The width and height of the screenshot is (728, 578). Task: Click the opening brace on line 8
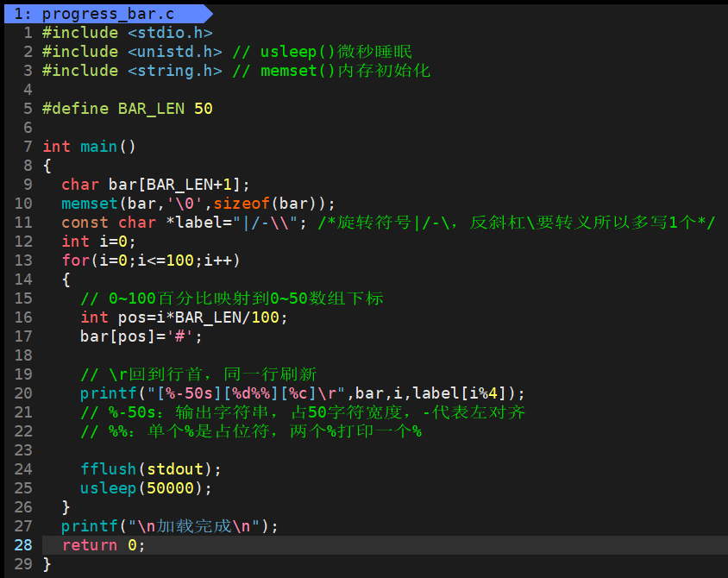click(47, 166)
